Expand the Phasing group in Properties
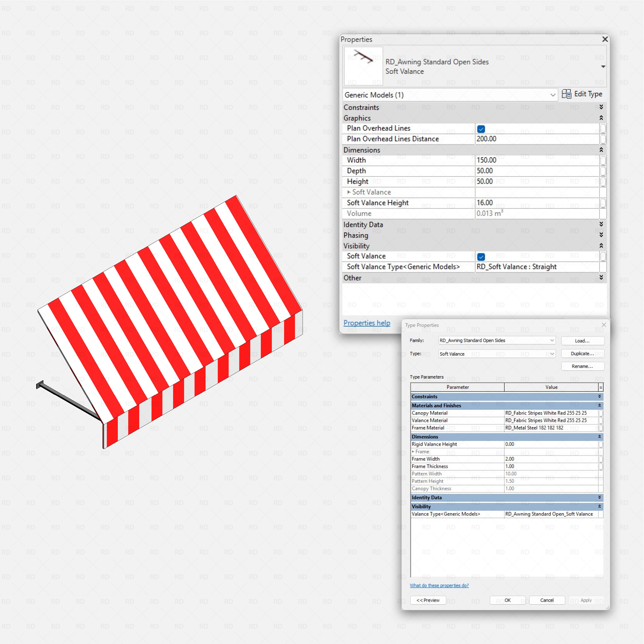 [x=601, y=235]
